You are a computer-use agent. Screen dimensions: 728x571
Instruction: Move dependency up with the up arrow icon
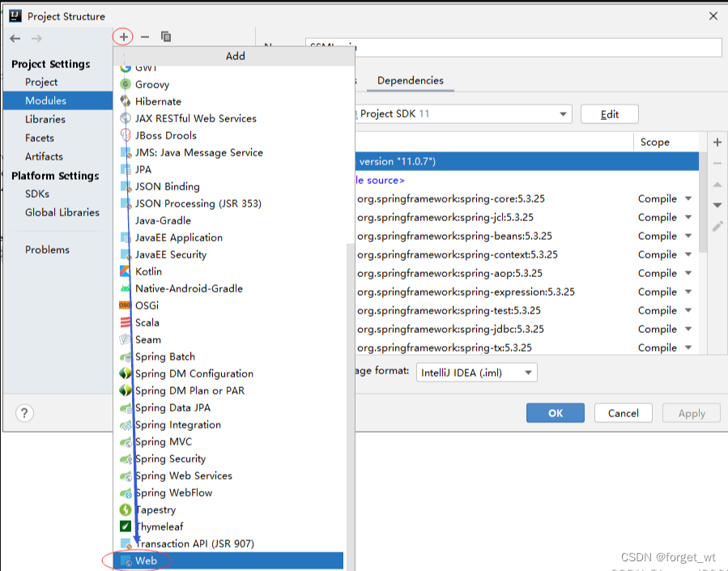point(717,185)
